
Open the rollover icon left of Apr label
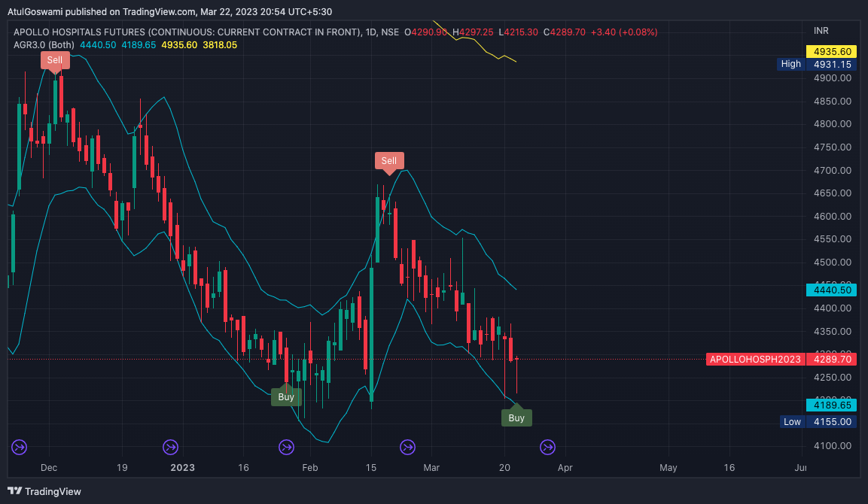click(x=547, y=447)
